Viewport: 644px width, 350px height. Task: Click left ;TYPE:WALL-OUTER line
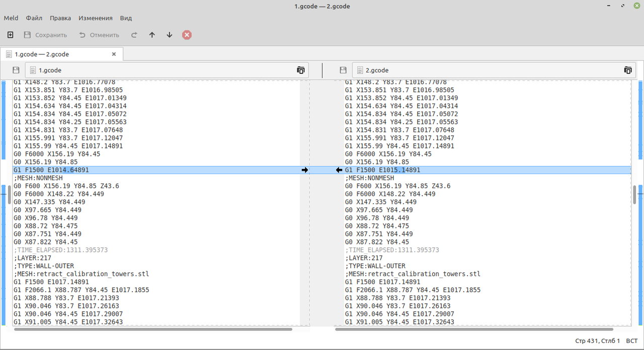(x=43, y=266)
